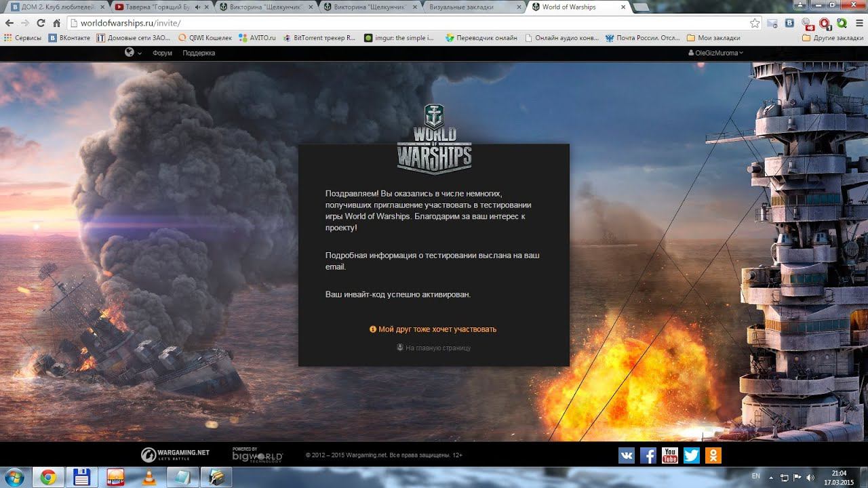
Task: Click the browser forward arrow
Action: tap(26, 23)
